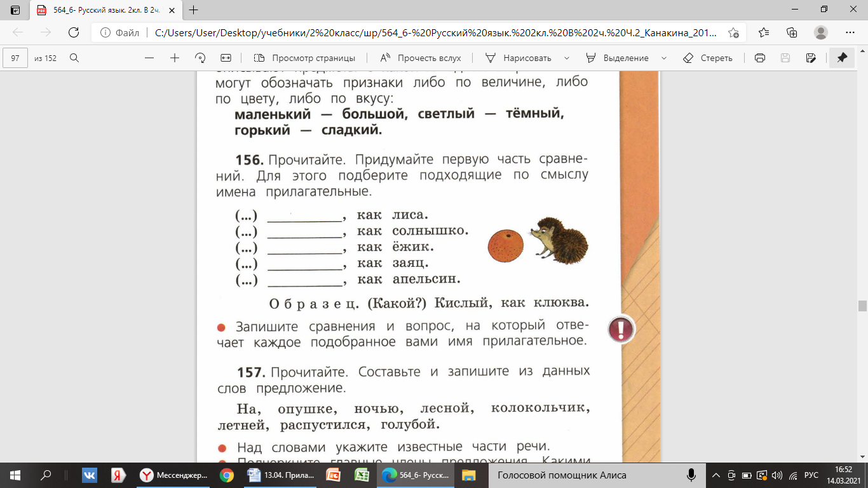Click the word 'колокольчик'
This screenshot has height=488, width=868.
pos(541,408)
